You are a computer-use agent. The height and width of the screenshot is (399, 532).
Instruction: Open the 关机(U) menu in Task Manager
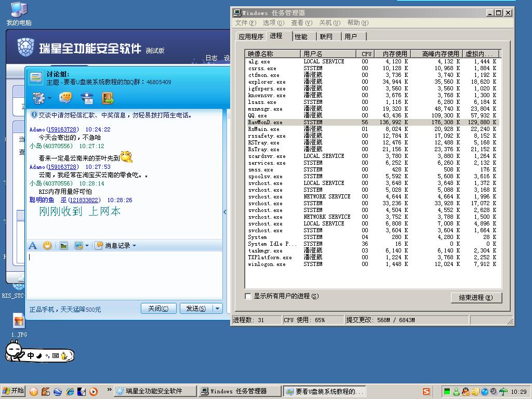tap(329, 23)
